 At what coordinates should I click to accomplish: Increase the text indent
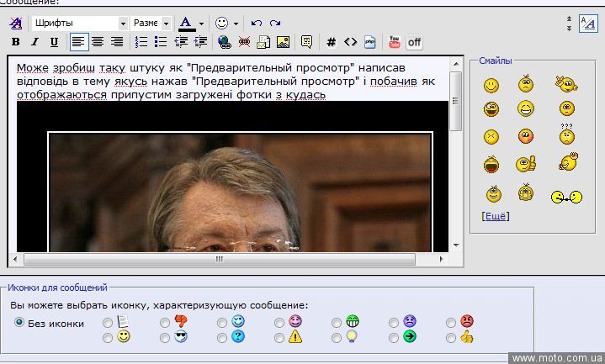coord(200,42)
